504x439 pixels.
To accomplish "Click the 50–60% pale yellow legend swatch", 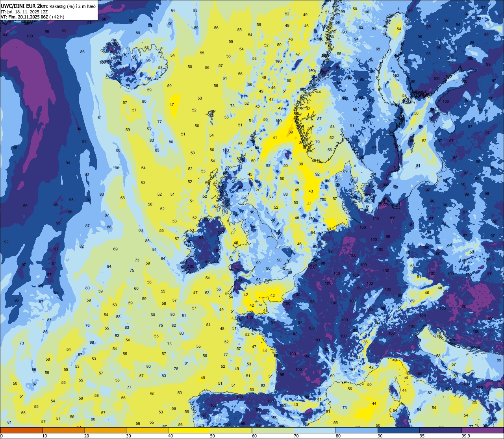I will [x=231, y=430].
